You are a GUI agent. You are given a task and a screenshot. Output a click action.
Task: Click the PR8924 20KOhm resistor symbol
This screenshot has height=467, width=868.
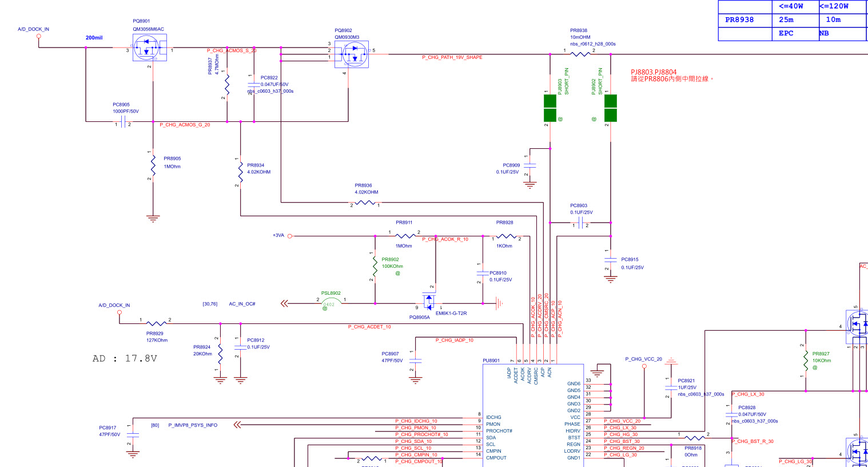(220, 355)
